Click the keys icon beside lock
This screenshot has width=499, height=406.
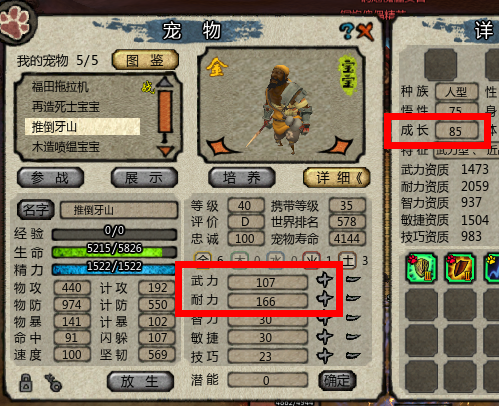pyautogui.click(x=53, y=382)
